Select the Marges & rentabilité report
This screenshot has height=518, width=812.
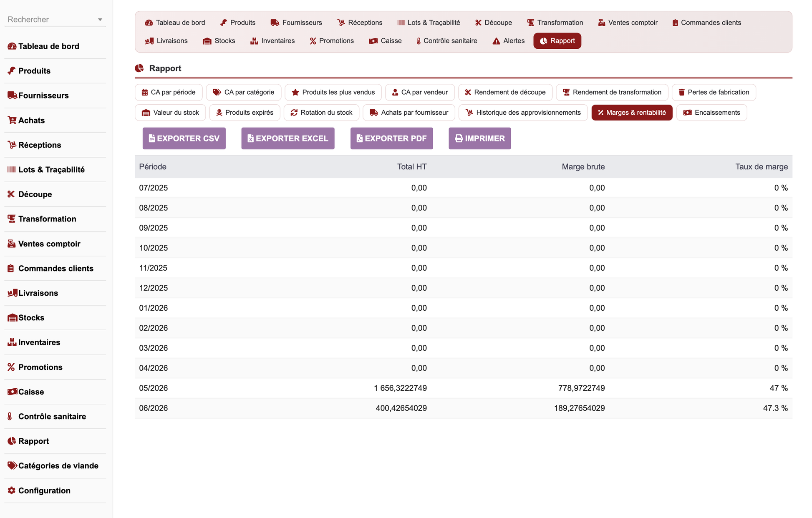(x=632, y=113)
